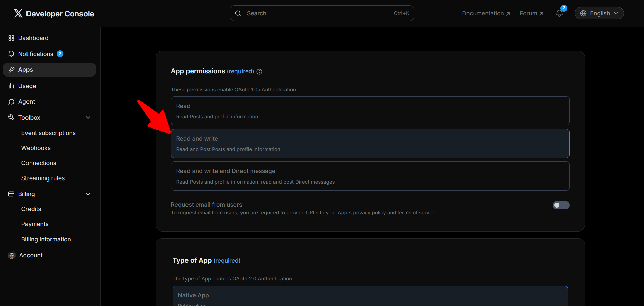Open the Apps sidebar item

(49, 70)
